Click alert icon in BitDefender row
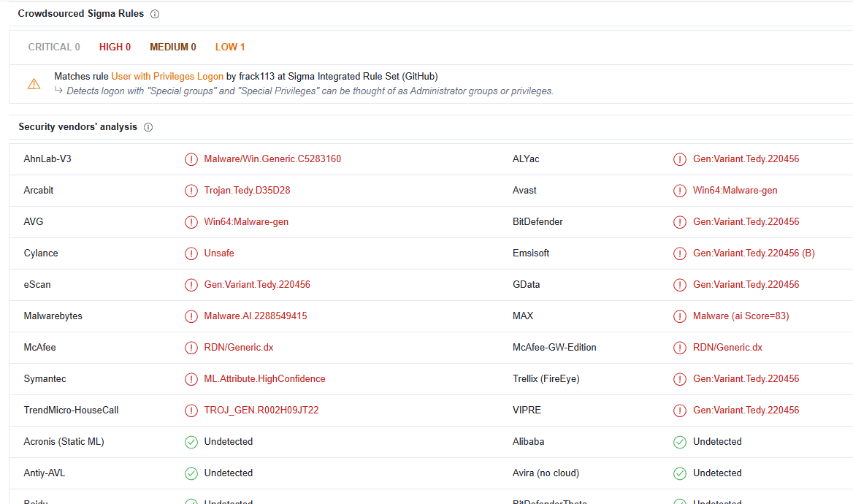 tap(680, 222)
